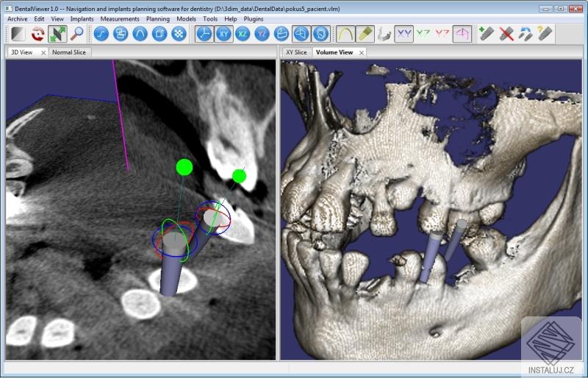588x390 pixels.
Task: Open the Tools menu
Action: (210, 19)
